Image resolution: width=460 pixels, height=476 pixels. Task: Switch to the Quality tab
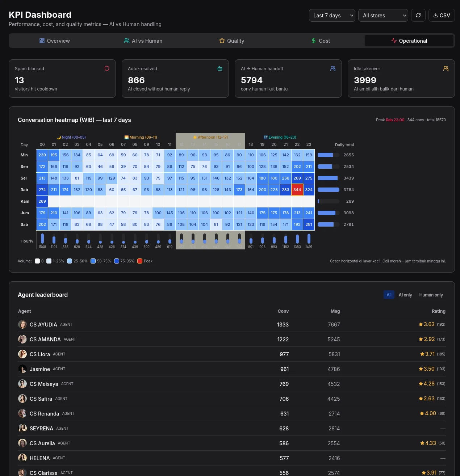pyautogui.click(x=232, y=41)
